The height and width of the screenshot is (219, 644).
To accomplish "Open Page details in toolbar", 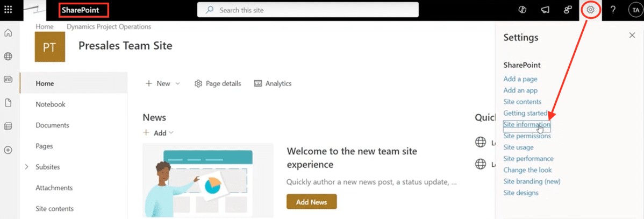I will [x=218, y=83].
